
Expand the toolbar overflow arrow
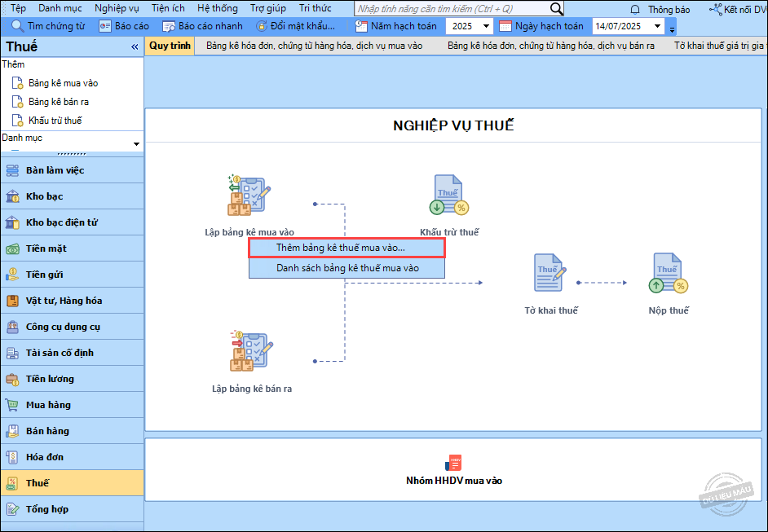coord(672,29)
